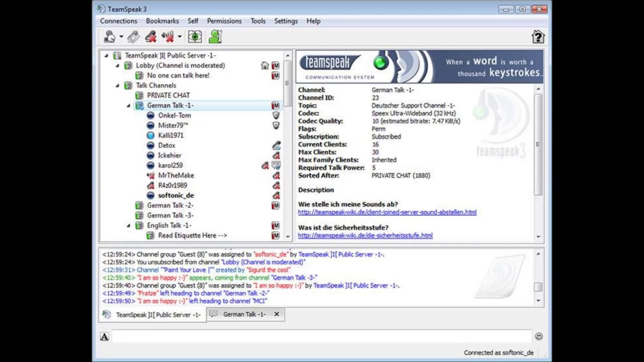Open the emoticon smiley picker
The image size is (644, 362).
point(538,336)
